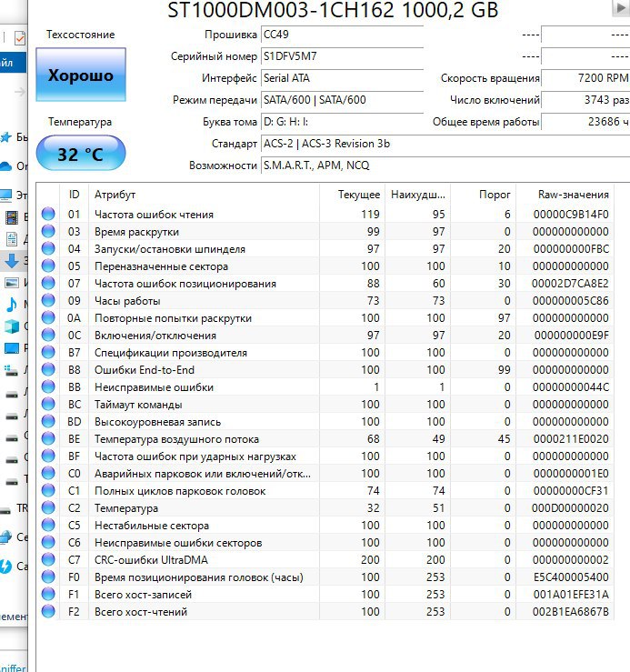
Task: Click the Порог column header
Action: point(483,195)
